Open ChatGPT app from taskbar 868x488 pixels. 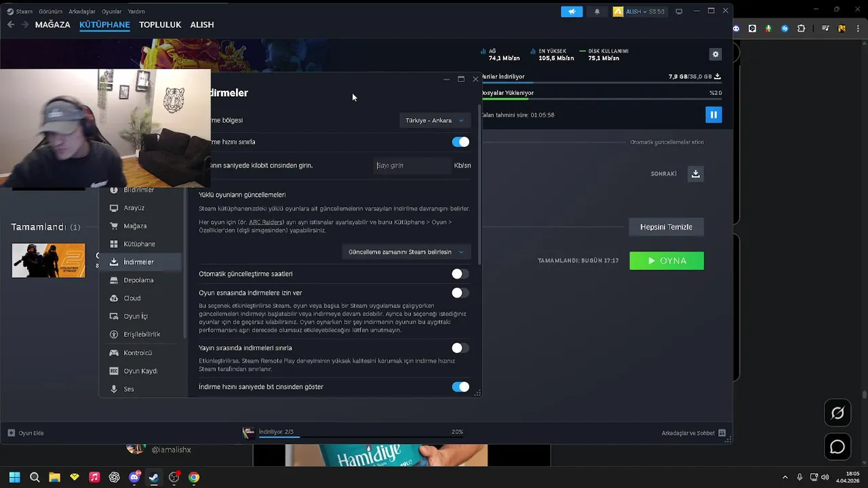pos(114,477)
